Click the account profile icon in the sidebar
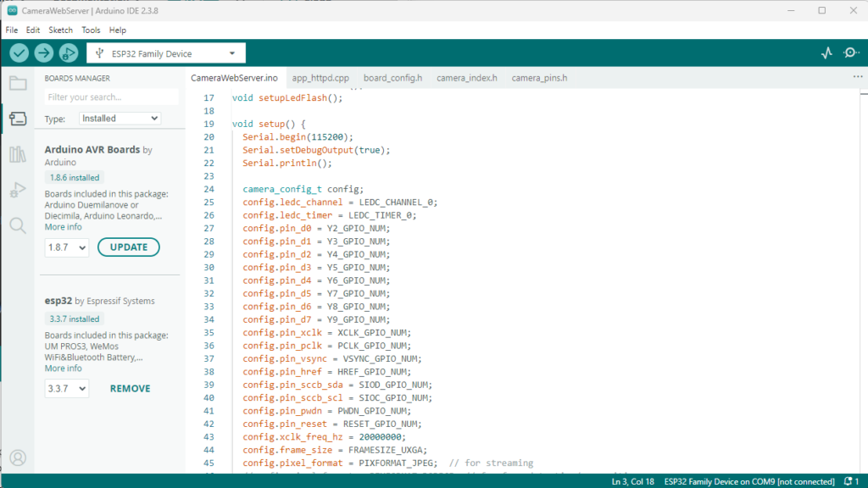 pos(18,457)
